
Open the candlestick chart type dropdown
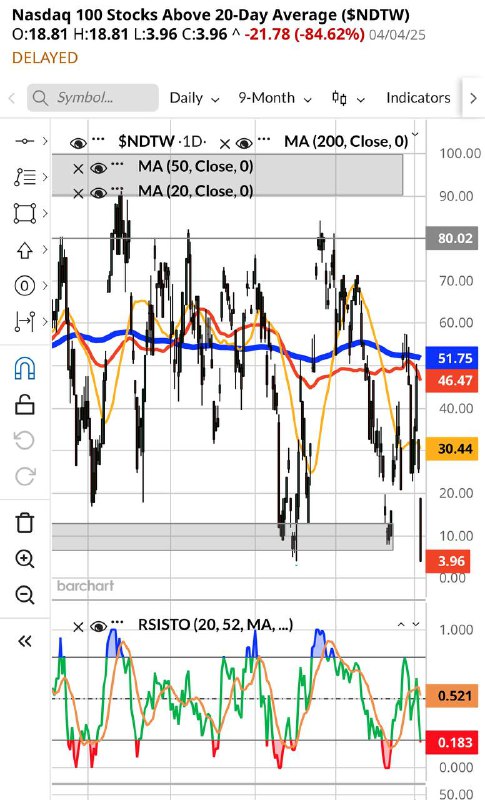point(348,98)
